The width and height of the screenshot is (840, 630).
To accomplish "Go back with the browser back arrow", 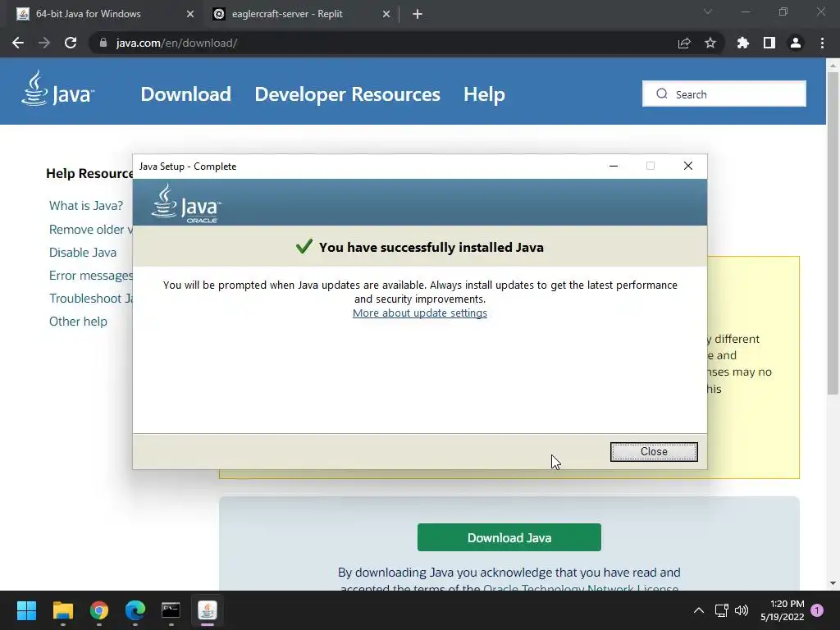I will click(18, 43).
